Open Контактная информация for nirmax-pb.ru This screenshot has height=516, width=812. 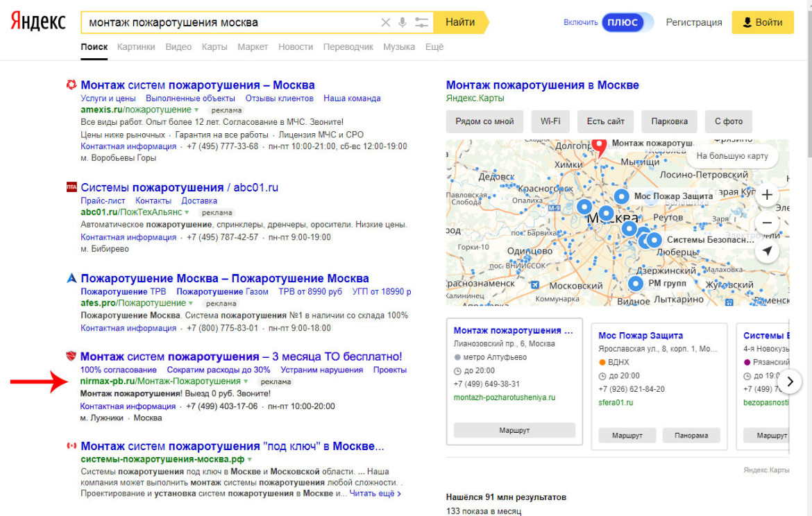pyautogui.click(x=128, y=406)
